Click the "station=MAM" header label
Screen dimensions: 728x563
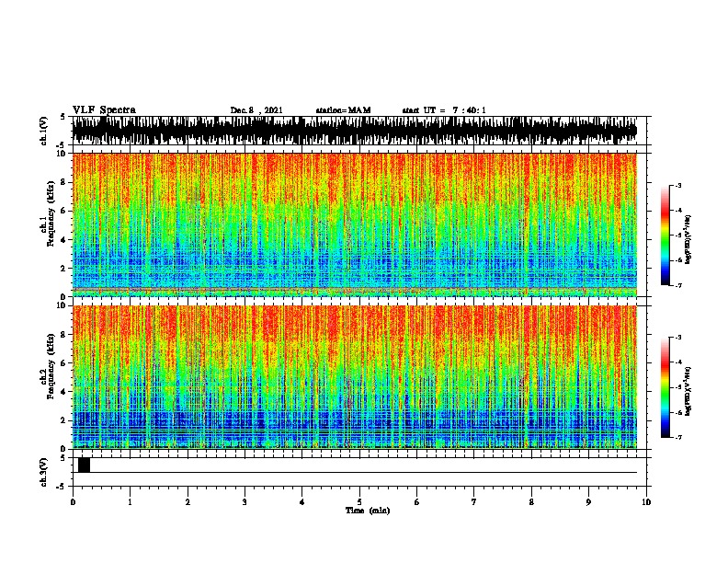pos(343,110)
